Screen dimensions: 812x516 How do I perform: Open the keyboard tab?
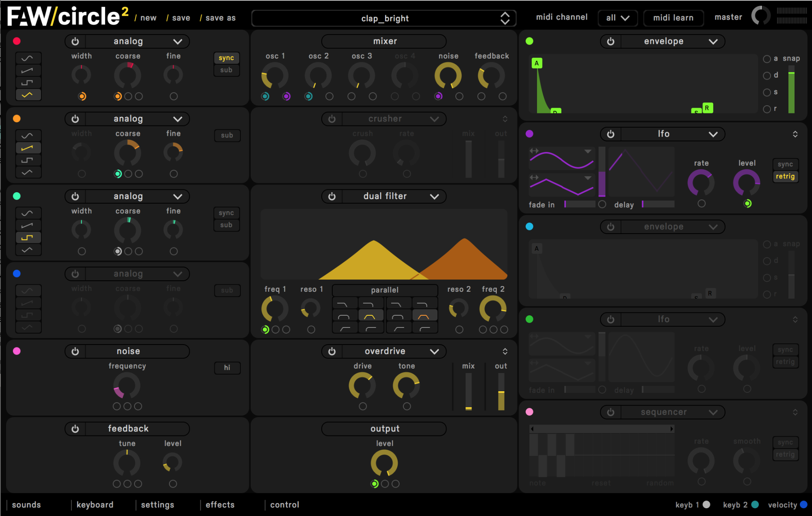tap(95, 505)
